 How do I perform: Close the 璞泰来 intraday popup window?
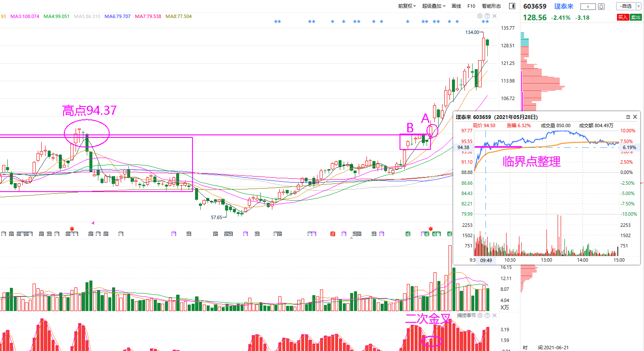tap(635, 117)
